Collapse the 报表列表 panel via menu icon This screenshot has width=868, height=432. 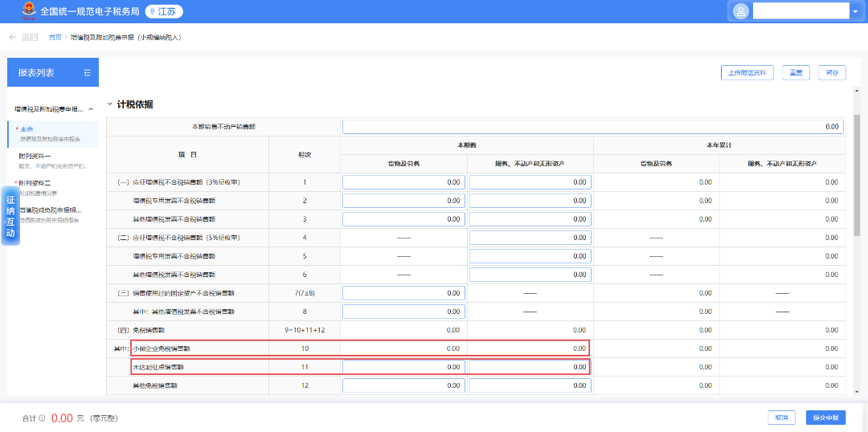click(87, 73)
